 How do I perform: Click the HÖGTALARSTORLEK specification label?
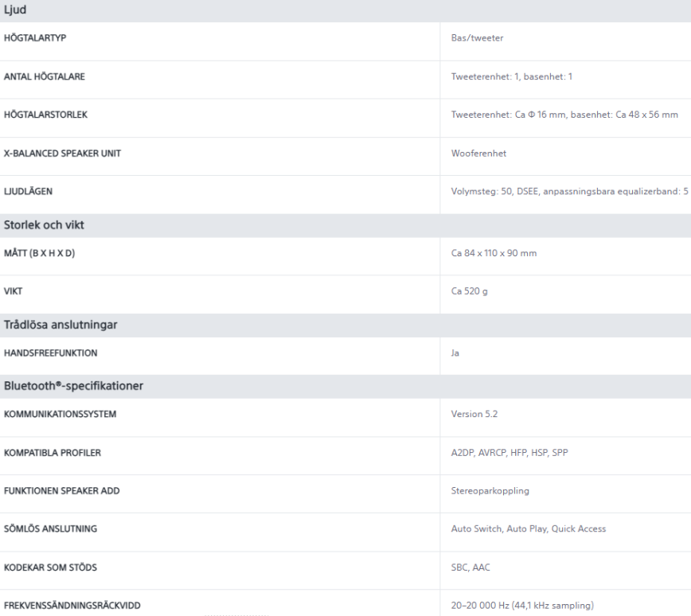coord(45,114)
